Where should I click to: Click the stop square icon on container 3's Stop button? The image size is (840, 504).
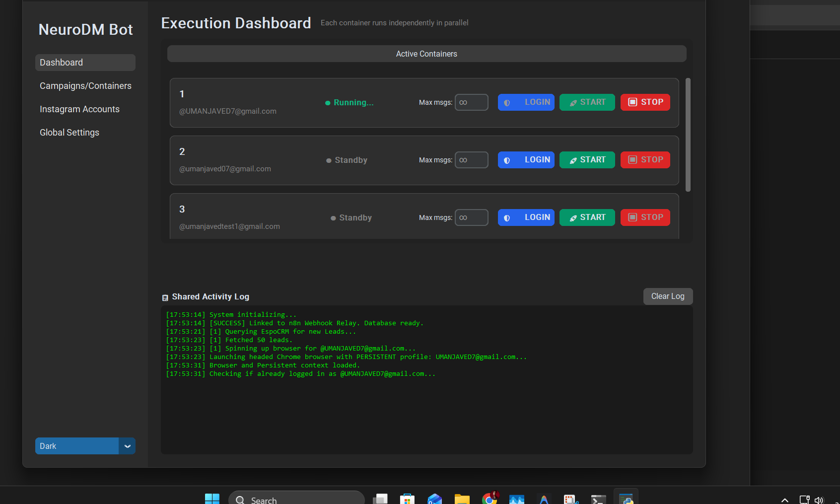(632, 217)
